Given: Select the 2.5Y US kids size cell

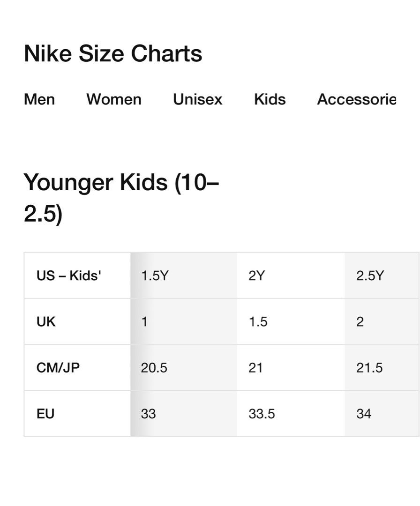Looking at the screenshot, I should coord(370,275).
